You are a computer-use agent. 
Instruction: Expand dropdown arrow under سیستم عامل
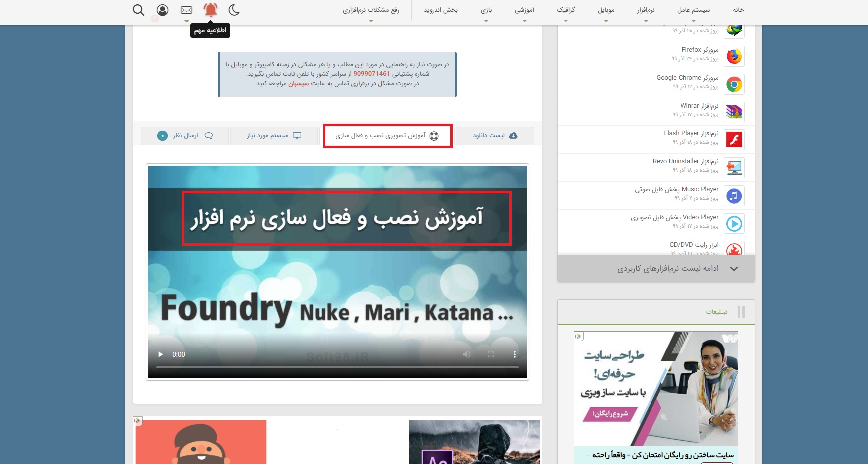(x=693, y=21)
